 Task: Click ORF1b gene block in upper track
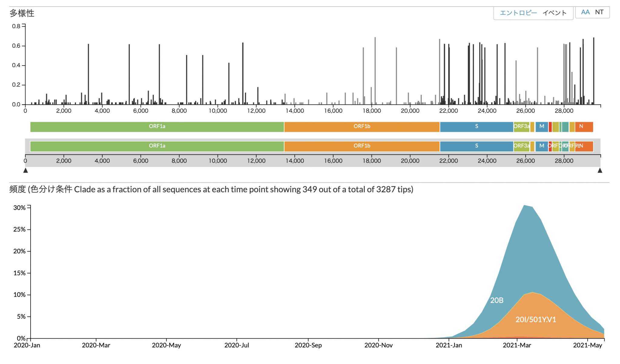click(362, 127)
